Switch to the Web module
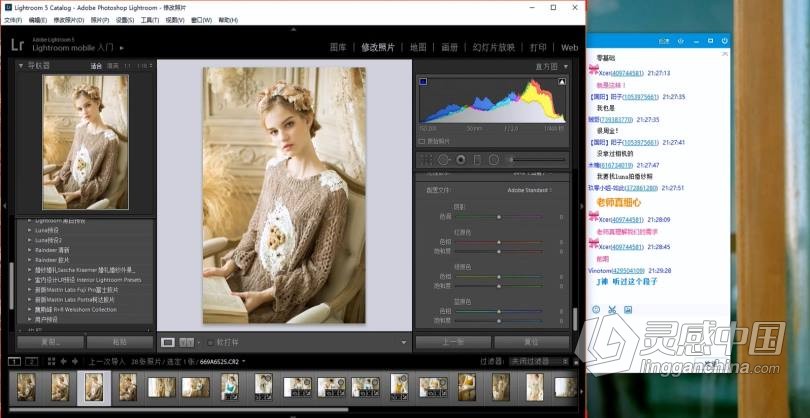The height and width of the screenshot is (418, 810). click(x=569, y=48)
